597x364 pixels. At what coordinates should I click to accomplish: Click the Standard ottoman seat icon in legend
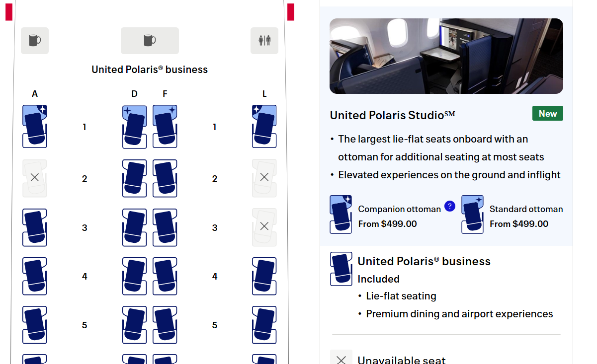pos(472,214)
